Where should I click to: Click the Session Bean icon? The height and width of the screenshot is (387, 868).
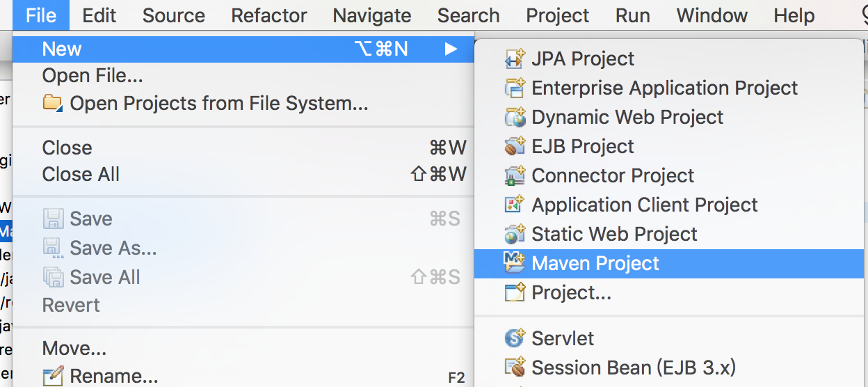514,368
